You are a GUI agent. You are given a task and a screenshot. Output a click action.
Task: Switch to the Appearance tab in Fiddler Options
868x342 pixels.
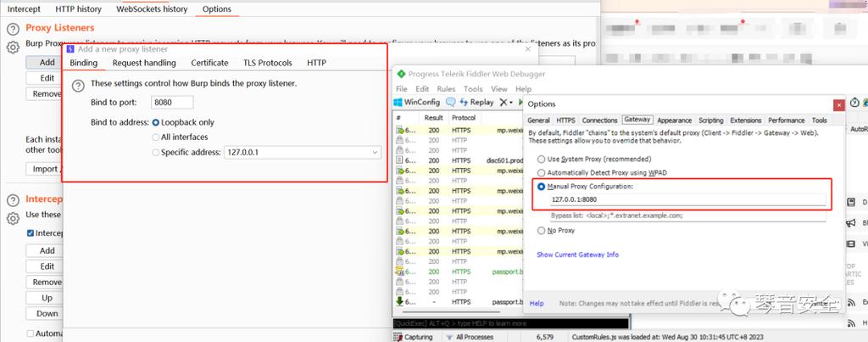tap(674, 121)
